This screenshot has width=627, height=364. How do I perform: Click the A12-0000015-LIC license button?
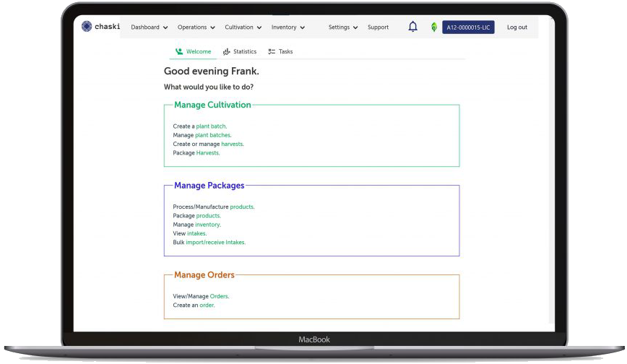point(468,27)
